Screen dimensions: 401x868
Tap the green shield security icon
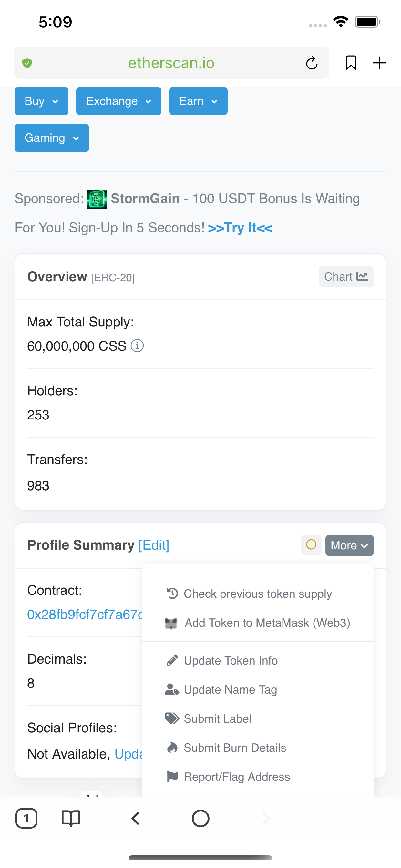coord(27,63)
